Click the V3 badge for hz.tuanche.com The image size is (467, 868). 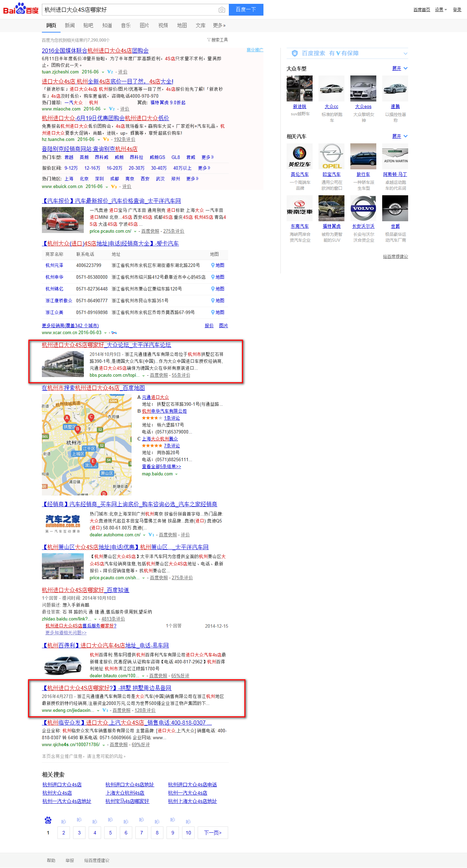(106, 139)
